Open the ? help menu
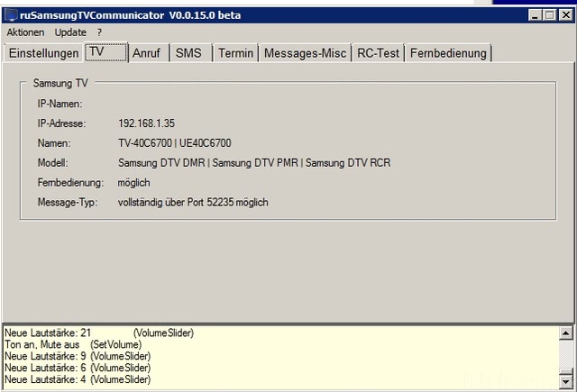The image size is (577, 392). pyautogui.click(x=99, y=32)
